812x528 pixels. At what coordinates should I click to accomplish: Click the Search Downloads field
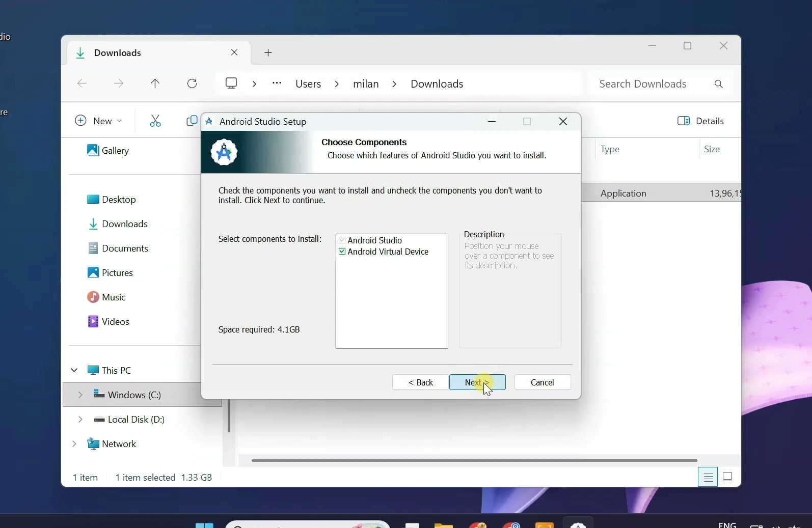pyautogui.click(x=660, y=84)
